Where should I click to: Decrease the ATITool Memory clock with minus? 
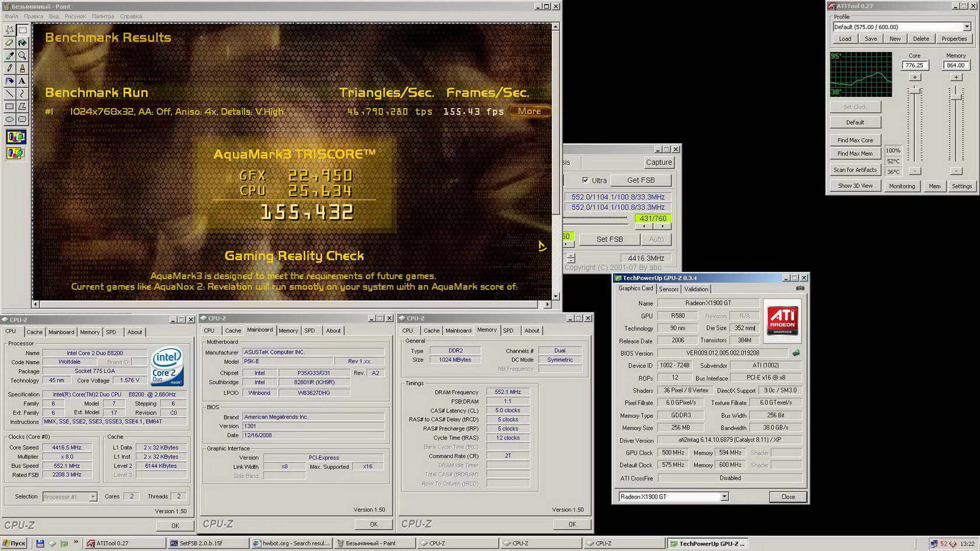(956, 171)
